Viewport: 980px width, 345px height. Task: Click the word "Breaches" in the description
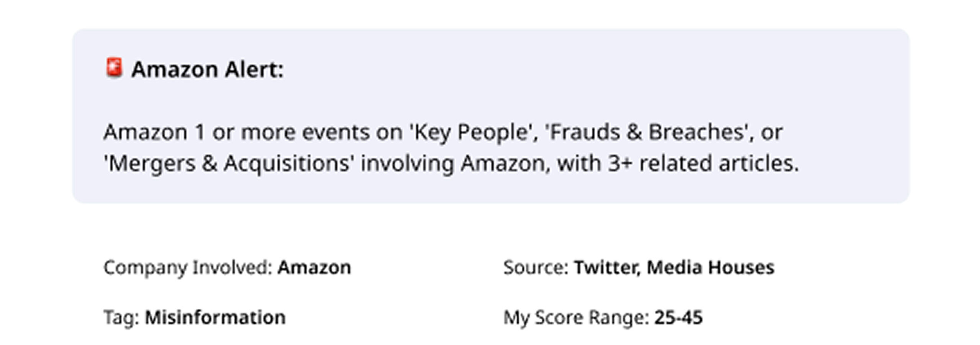698,132
